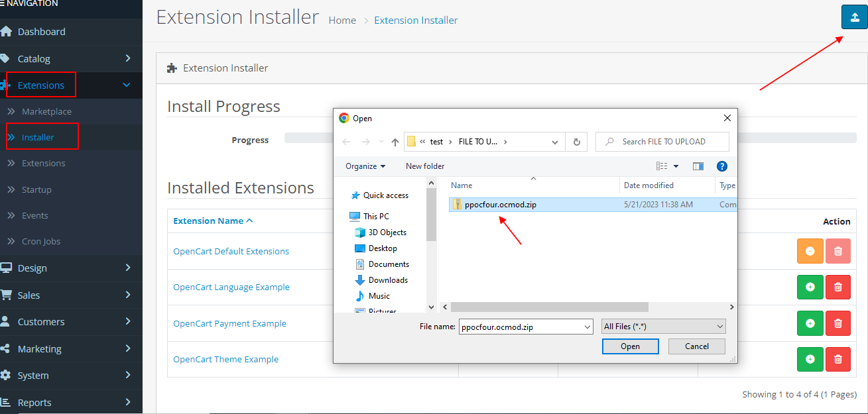
Task: Select This PC in the folder tree
Action: tap(369, 217)
